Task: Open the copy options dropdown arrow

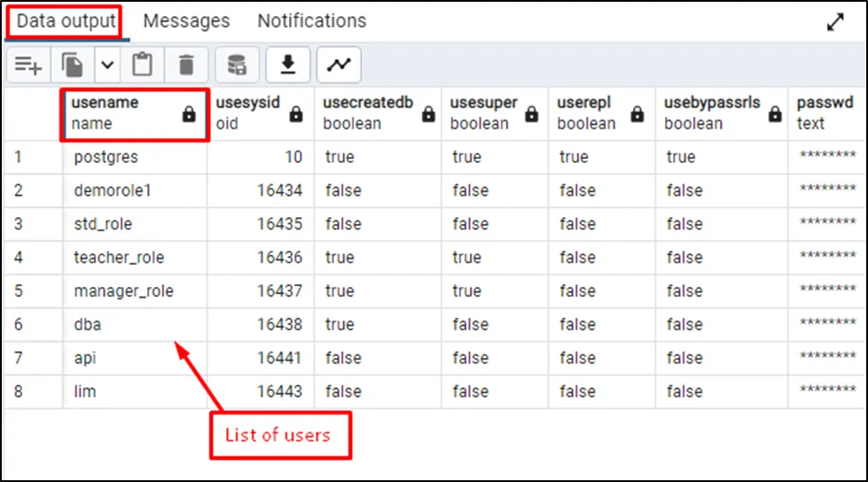Action: click(x=106, y=65)
